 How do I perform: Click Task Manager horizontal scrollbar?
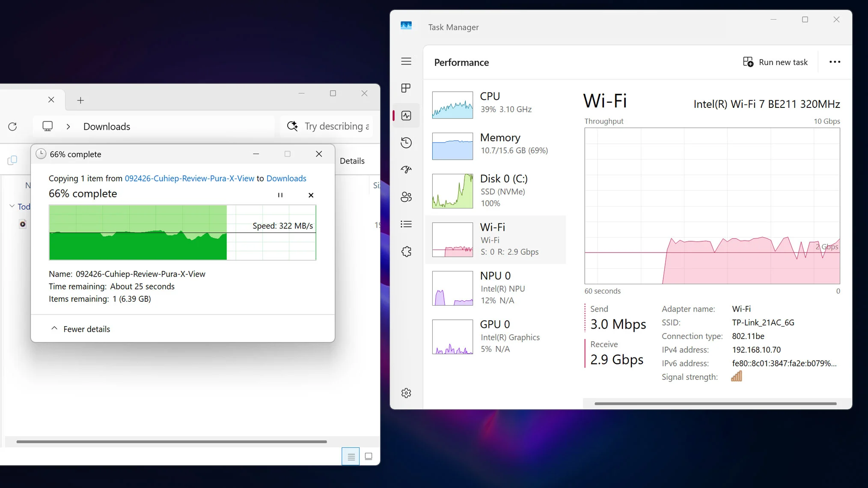tap(715, 403)
